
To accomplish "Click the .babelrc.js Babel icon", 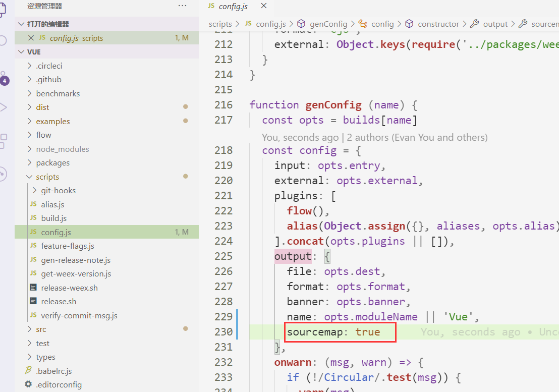I will click(28, 370).
